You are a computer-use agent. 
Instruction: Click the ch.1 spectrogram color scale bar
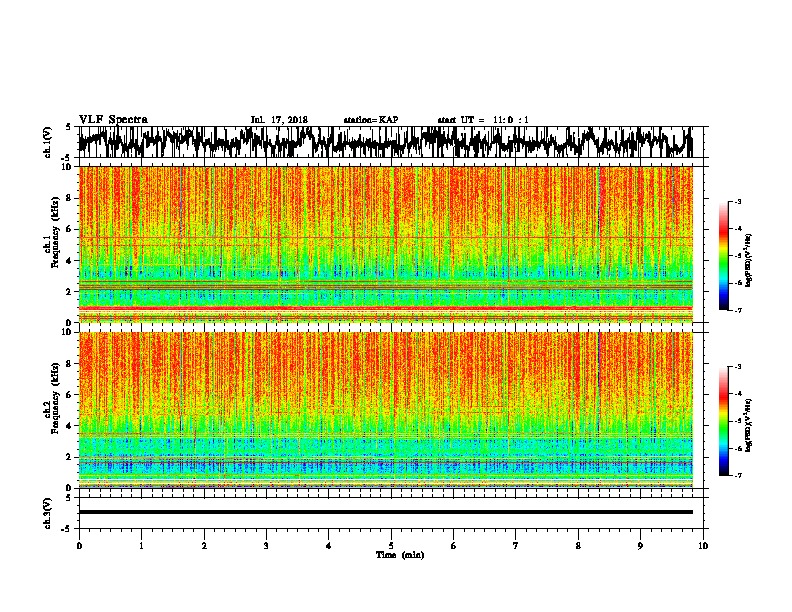tap(724, 256)
